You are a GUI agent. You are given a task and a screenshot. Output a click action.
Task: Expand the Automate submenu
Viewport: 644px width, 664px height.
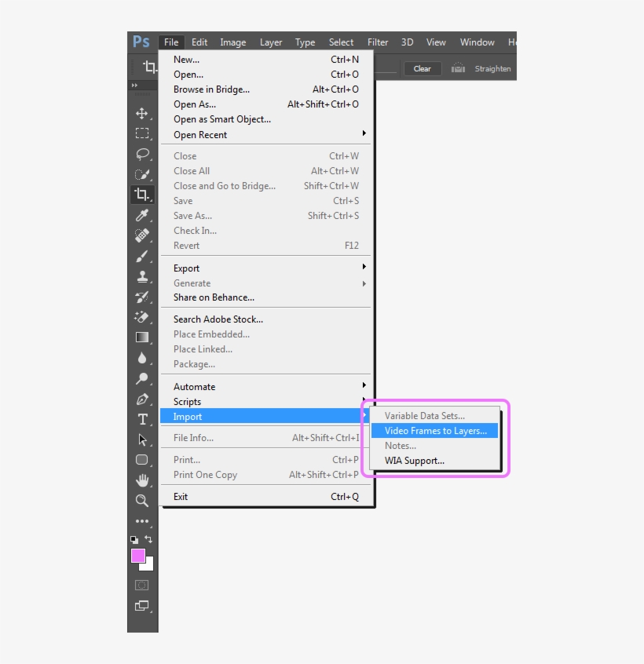[194, 386]
